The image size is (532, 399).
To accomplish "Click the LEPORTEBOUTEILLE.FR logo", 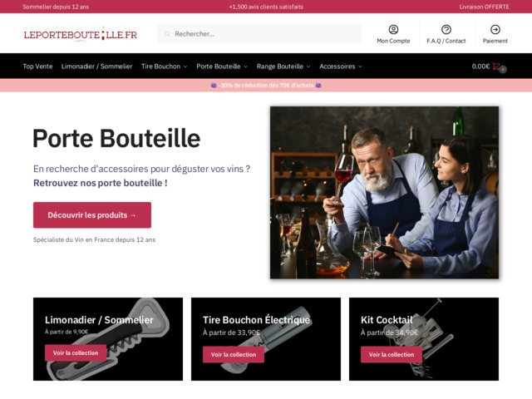I will [x=81, y=34].
